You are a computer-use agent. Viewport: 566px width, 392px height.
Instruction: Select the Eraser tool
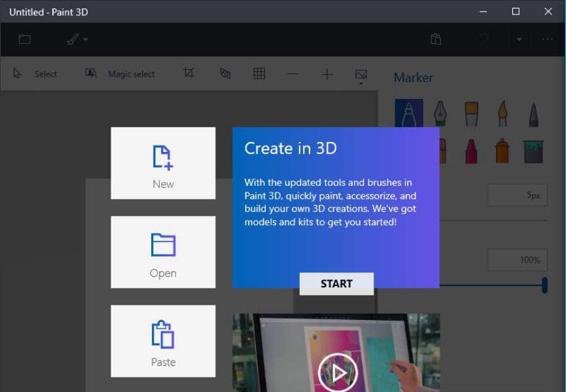click(x=409, y=151)
